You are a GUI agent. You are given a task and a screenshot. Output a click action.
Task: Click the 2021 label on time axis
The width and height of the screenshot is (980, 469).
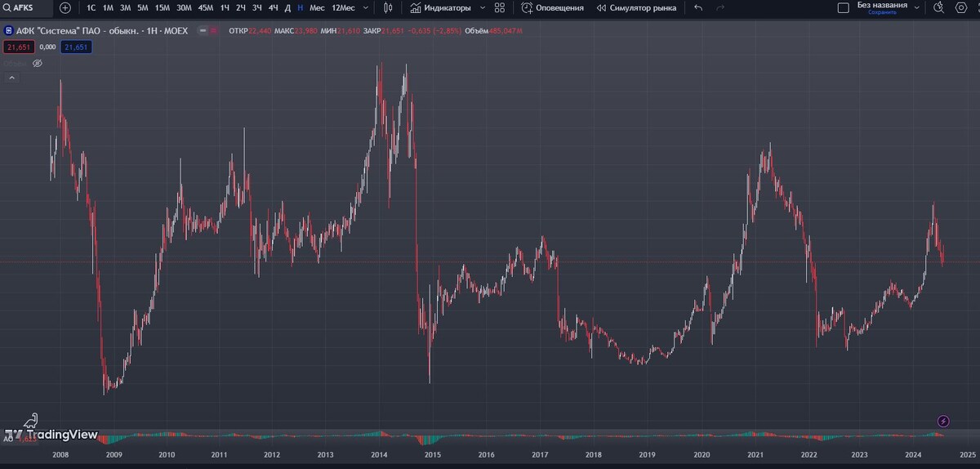pyautogui.click(x=755, y=454)
